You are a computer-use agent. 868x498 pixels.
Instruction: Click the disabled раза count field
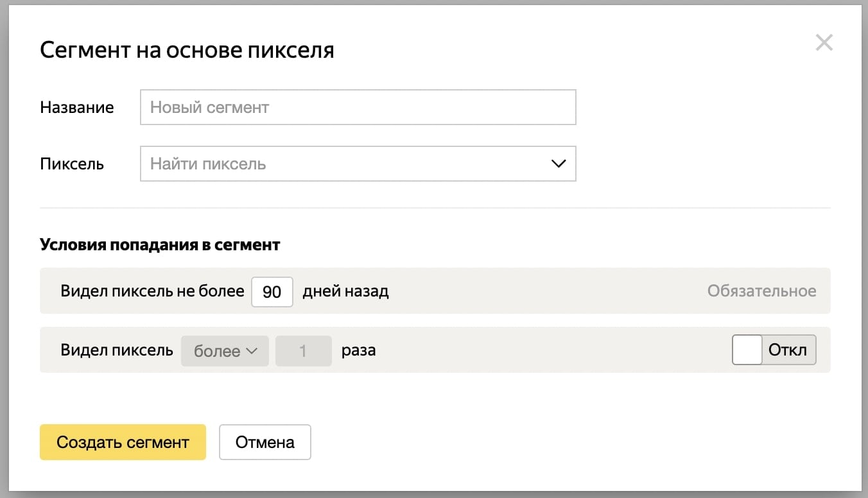[x=304, y=350]
